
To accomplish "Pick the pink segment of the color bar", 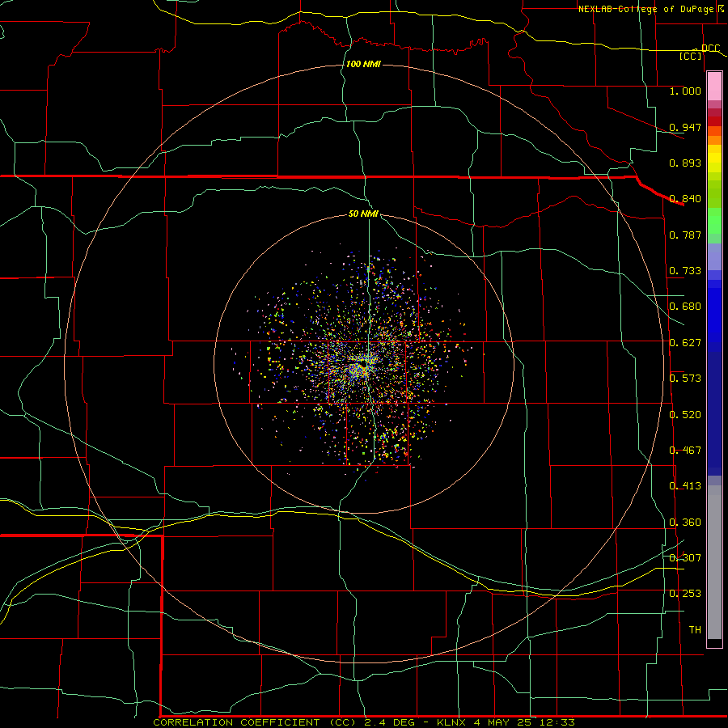I will coord(714,86).
